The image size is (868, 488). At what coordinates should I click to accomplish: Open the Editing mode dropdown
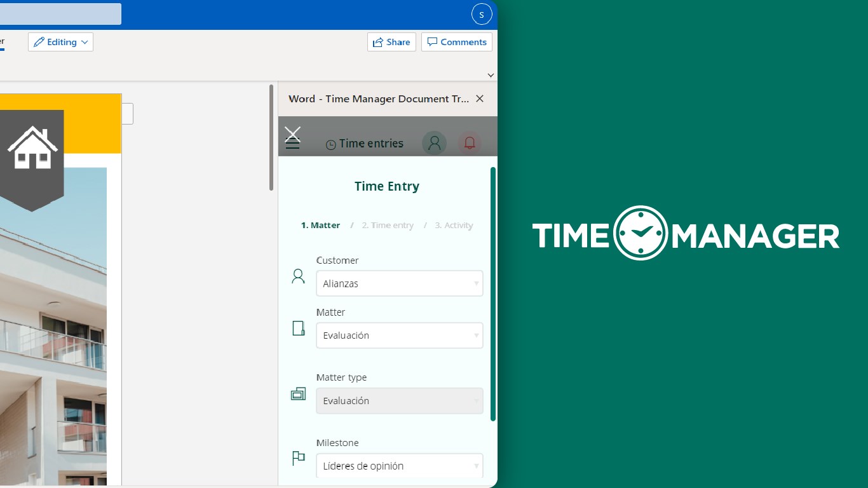(x=60, y=42)
